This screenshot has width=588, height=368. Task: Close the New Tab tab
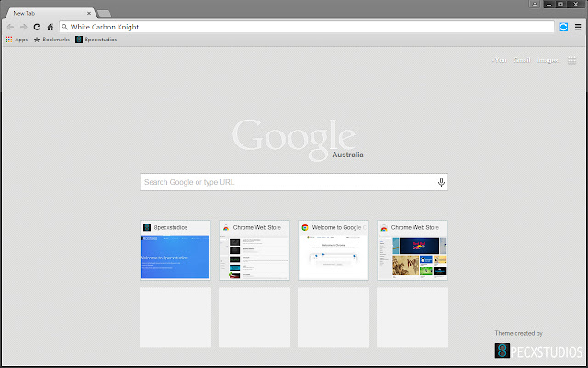tap(89, 13)
